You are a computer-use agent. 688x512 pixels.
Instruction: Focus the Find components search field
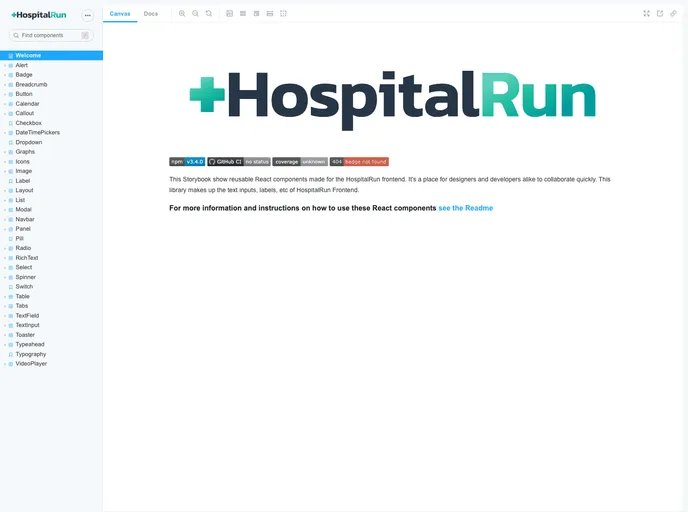51,35
